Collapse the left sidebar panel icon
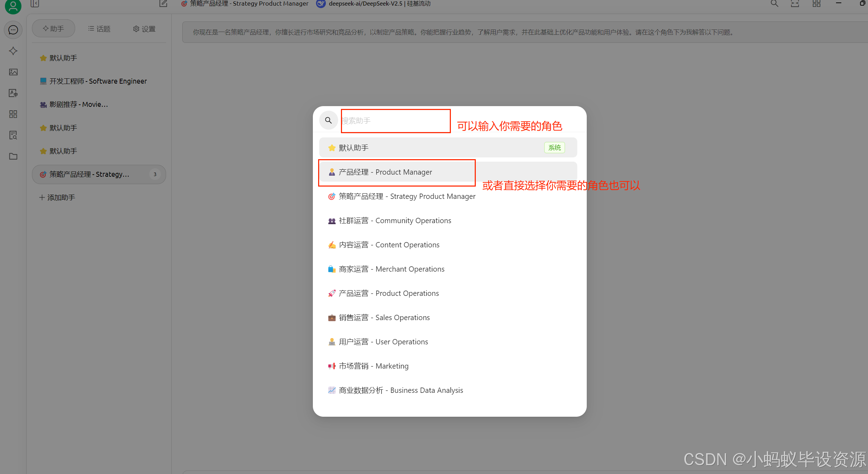 click(x=34, y=4)
